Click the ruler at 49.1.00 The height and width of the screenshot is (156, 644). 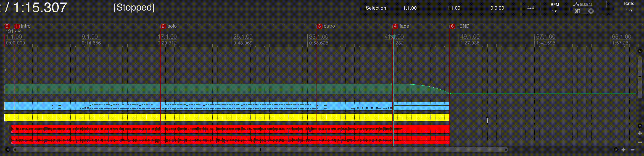coord(470,37)
